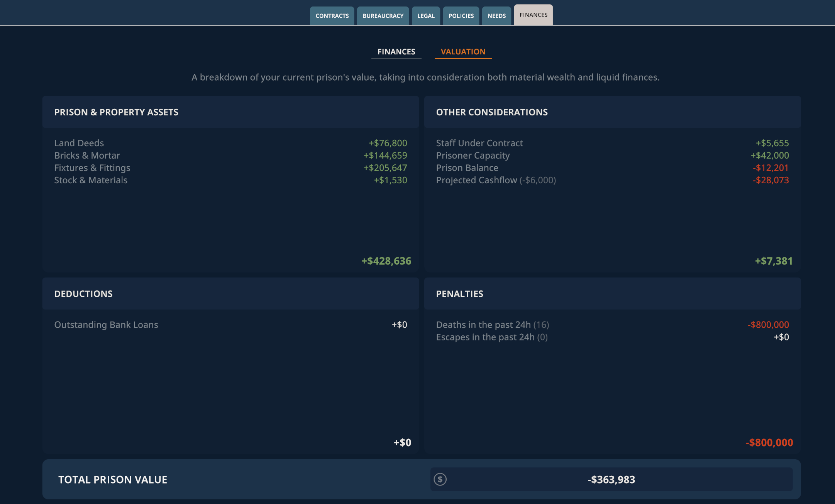Click the Fixtures & Fittings value
Image resolution: width=835 pixels, height=504 pixels.
[385, 168]
